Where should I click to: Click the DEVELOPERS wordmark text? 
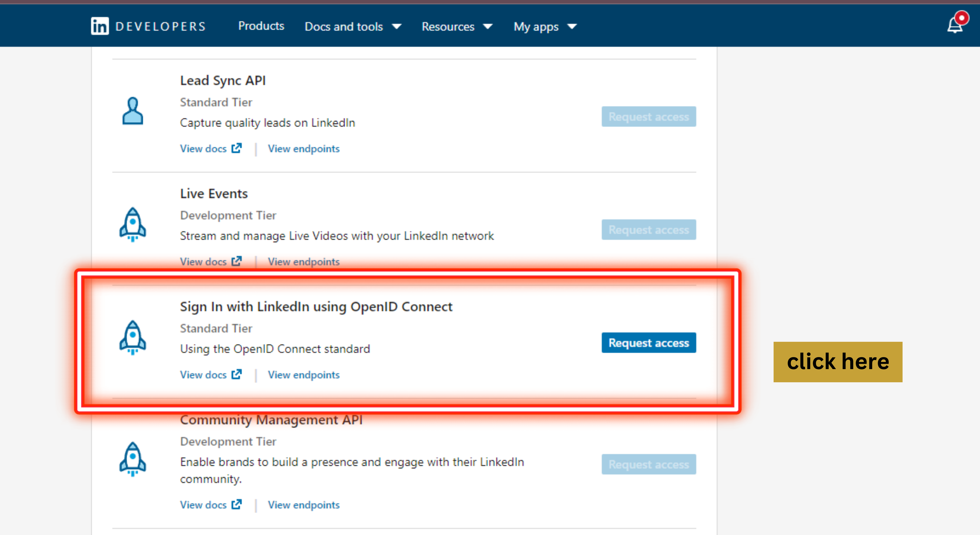point(161,26)
